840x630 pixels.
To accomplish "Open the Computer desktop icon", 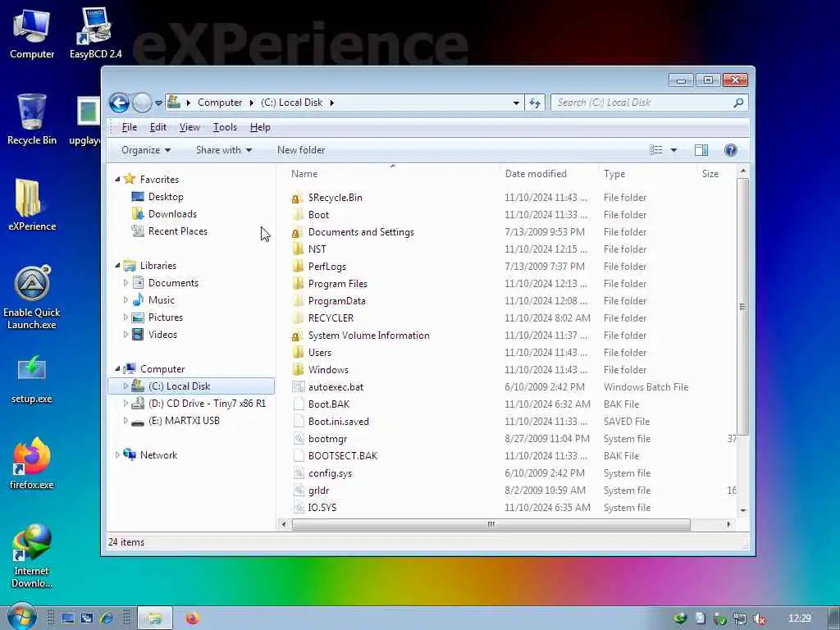I will pos(32,34).
